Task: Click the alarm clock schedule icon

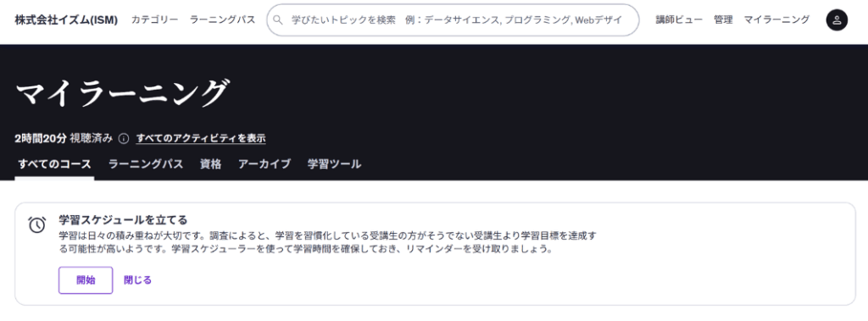Action: point(37,224)
